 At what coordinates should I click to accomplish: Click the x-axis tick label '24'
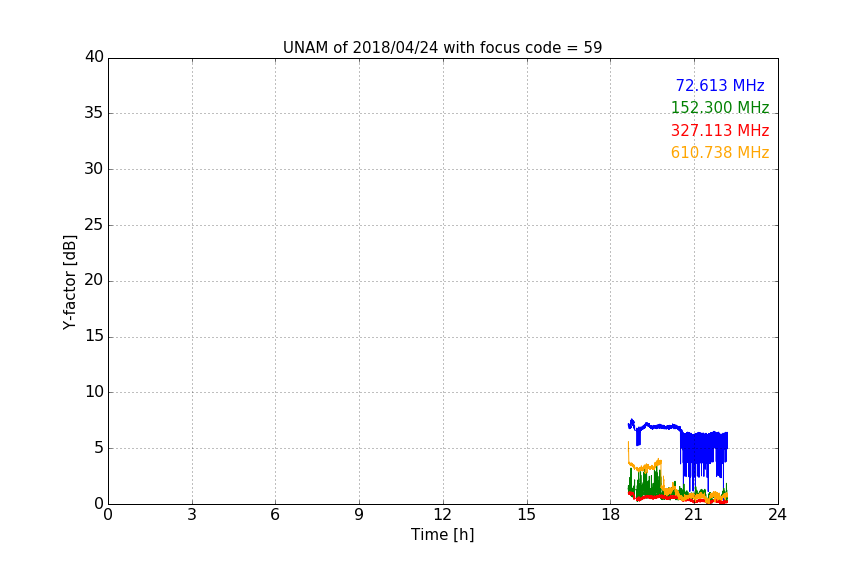[777, 515]
